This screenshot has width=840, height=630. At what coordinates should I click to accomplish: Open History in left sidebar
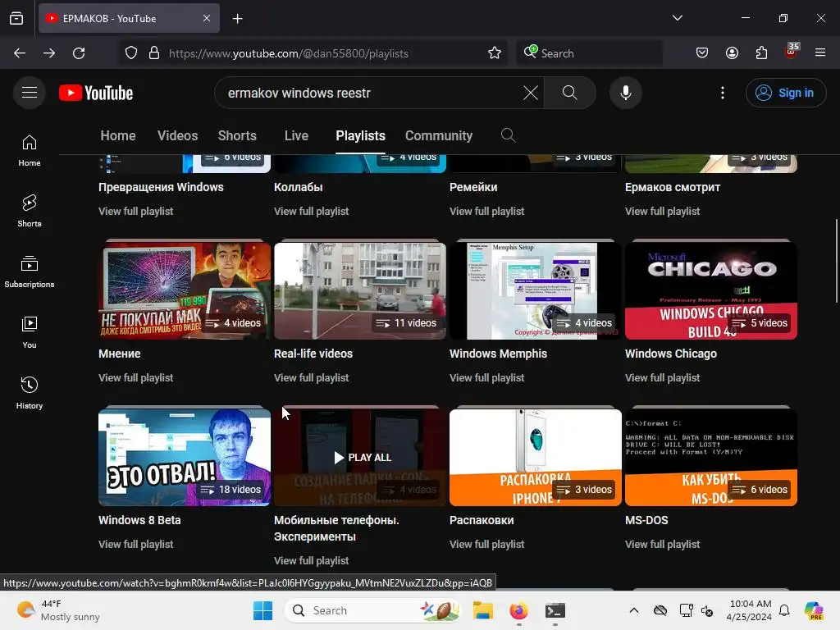[x=30, y=393]
